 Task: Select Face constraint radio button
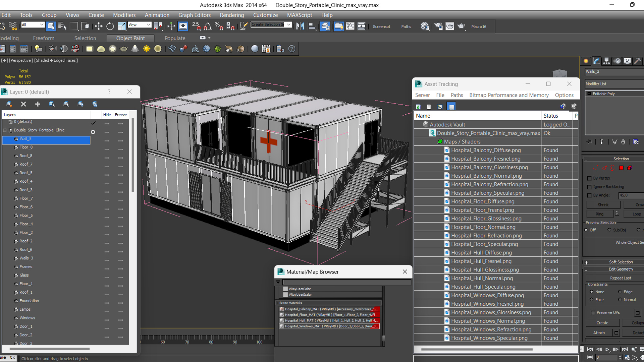591,300
